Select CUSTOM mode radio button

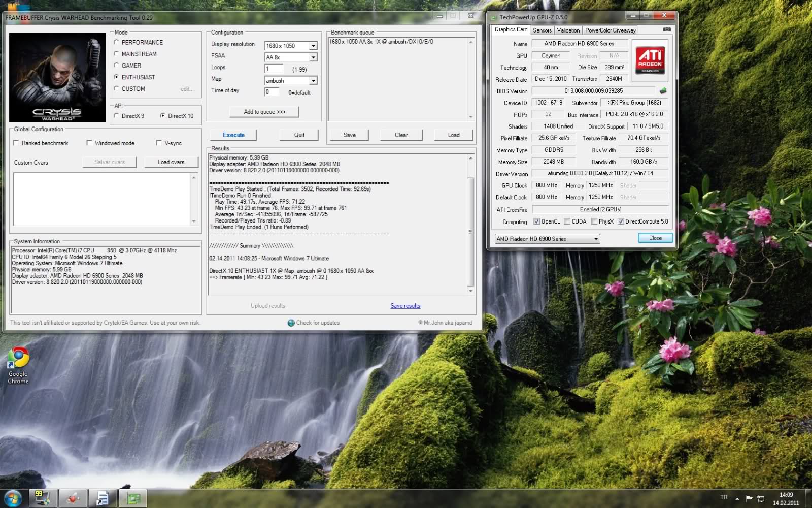pyautogui.click(x=116, y=89)
